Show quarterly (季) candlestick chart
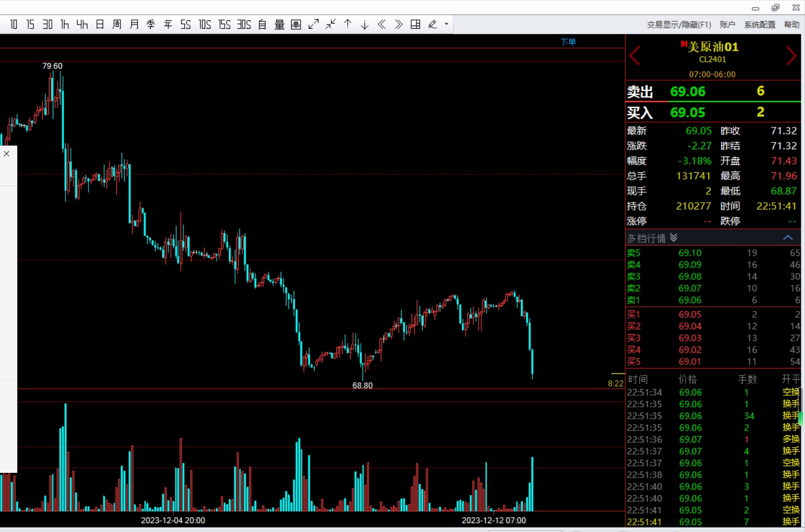This screenshot has height=532, width=805. [151, 25]
